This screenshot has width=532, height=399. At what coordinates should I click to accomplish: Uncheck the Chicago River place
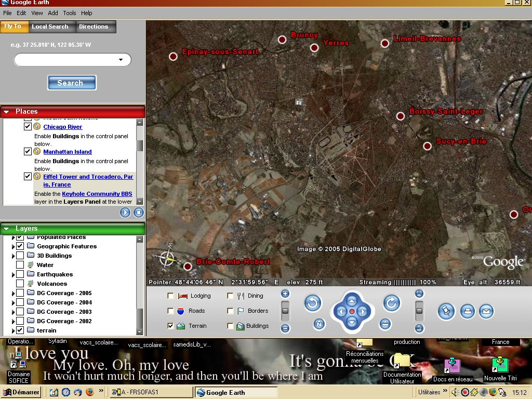[x=28, y=127]
